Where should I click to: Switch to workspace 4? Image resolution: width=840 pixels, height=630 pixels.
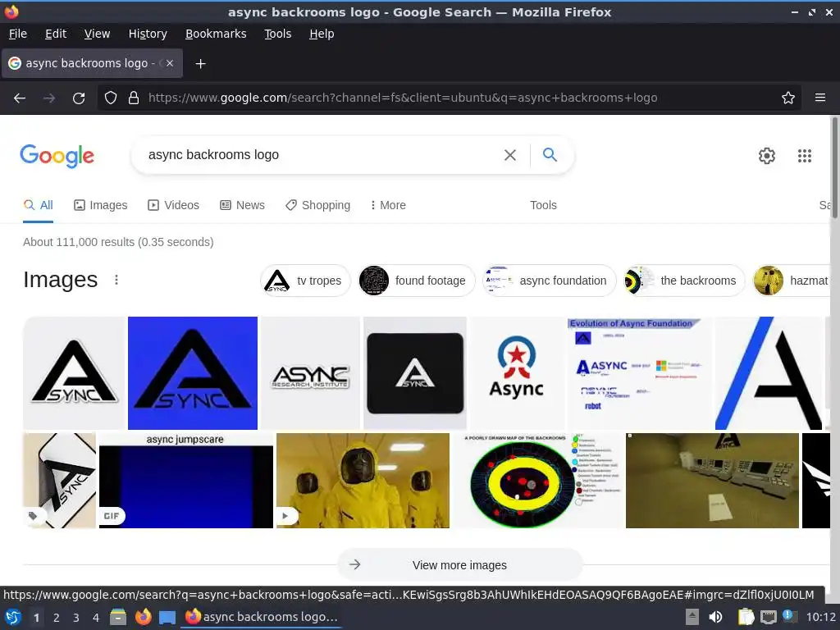(x=96, y=618)
